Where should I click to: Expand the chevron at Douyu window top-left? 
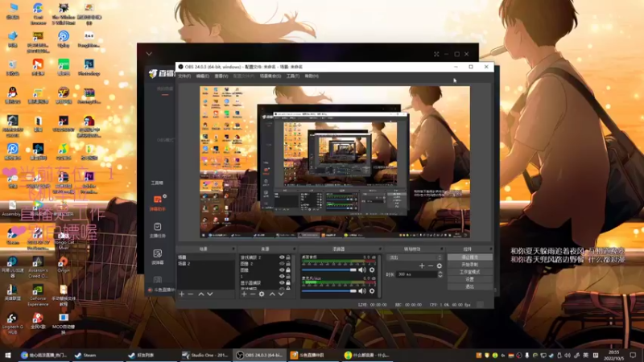pos(149,54)
